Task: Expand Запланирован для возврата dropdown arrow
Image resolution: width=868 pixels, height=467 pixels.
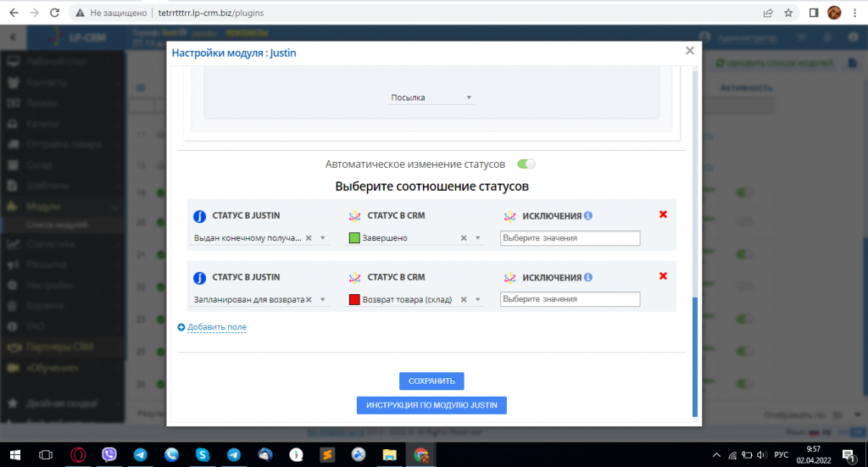Action: coord(323,299)
